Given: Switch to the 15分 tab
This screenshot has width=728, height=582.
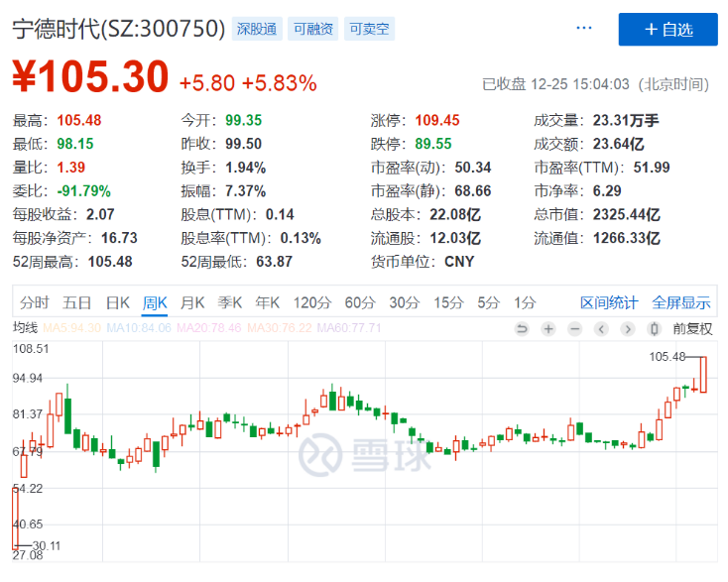Looking at the screenshot, I should tap(448, 303).
